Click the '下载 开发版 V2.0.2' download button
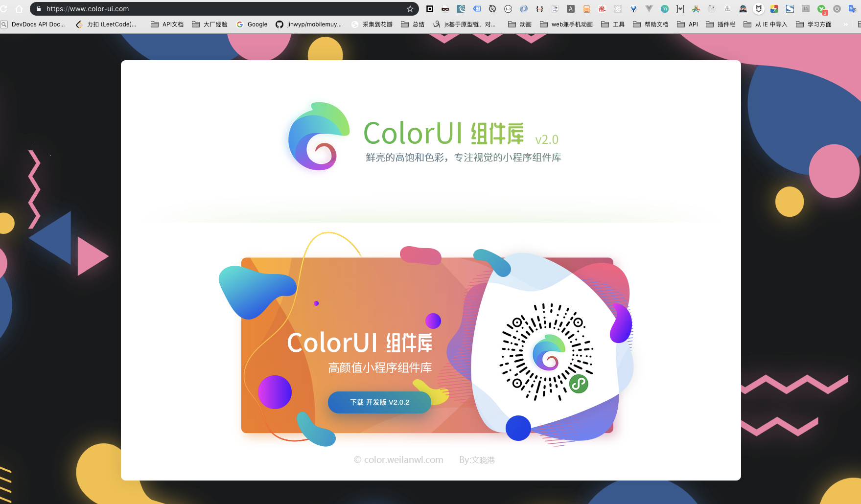Viewport: 861px width, 504px height. [x=379, y=402]
